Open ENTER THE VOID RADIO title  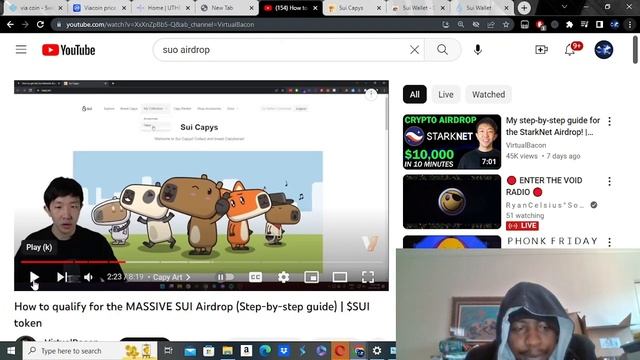point(544,186)
